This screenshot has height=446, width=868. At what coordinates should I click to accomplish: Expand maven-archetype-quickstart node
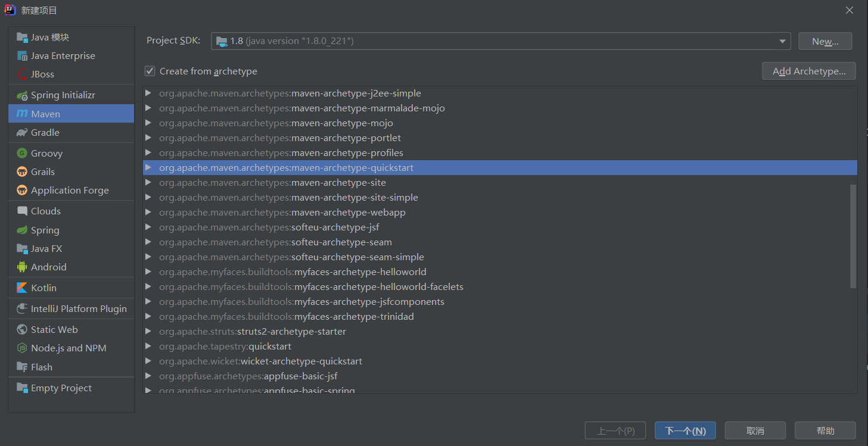click(x=148, y=168)
